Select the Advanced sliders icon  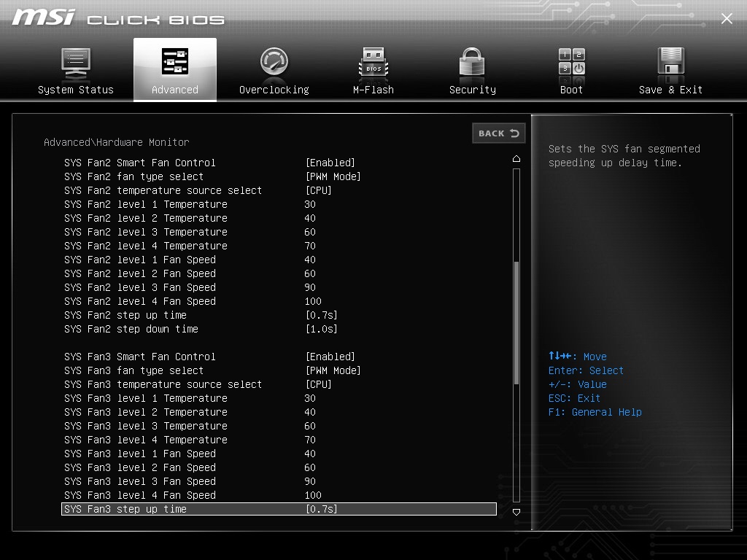pyautogui.click(x=175, y=61)
